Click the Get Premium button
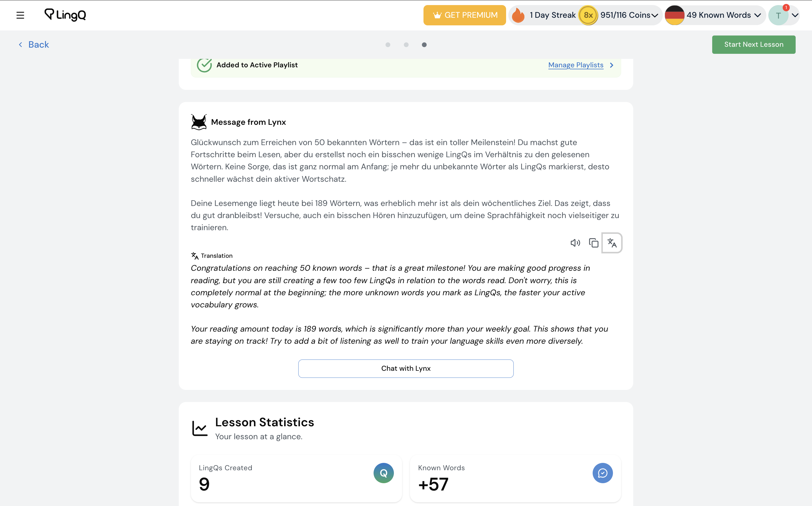 coord(464,15)
